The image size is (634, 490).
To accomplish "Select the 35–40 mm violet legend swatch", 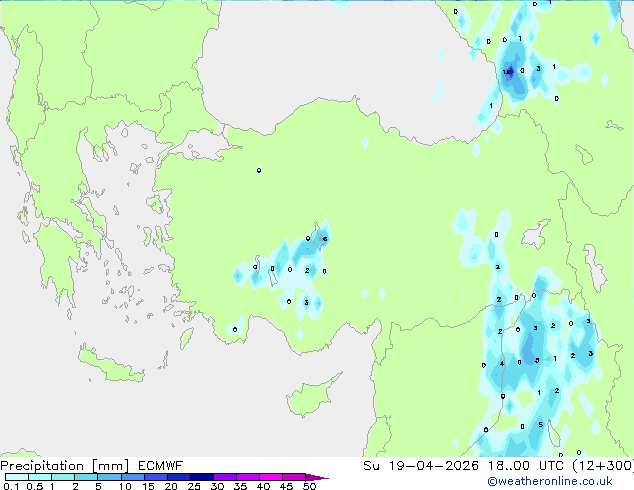I will tap(247, 477).
